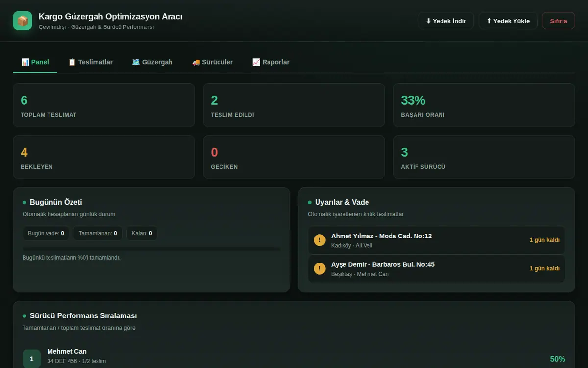Click the package app logo icon

click(23, 21)
